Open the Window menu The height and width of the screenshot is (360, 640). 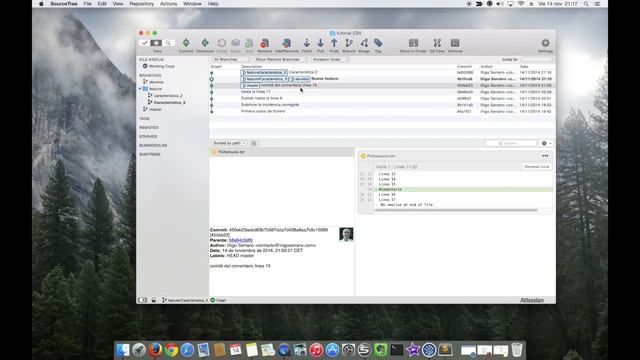pyautogui.click(x=192, y=4)
